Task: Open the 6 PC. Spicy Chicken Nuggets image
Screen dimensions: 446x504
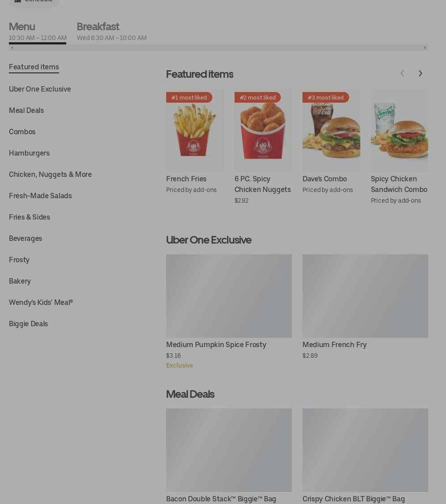Action: coord(263,130)
